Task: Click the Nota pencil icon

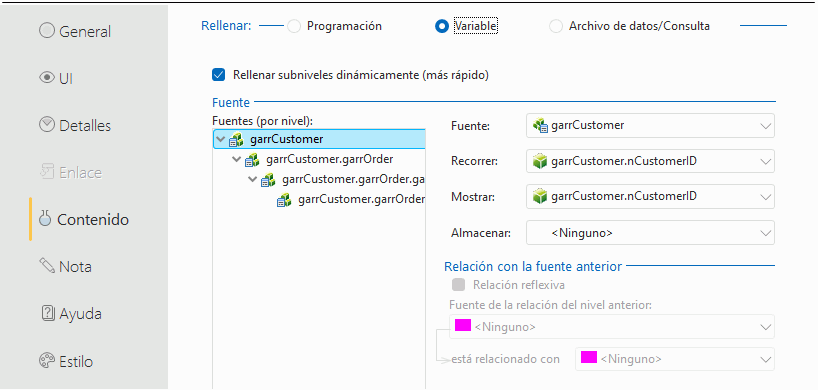Action: (x=47, y=265)
